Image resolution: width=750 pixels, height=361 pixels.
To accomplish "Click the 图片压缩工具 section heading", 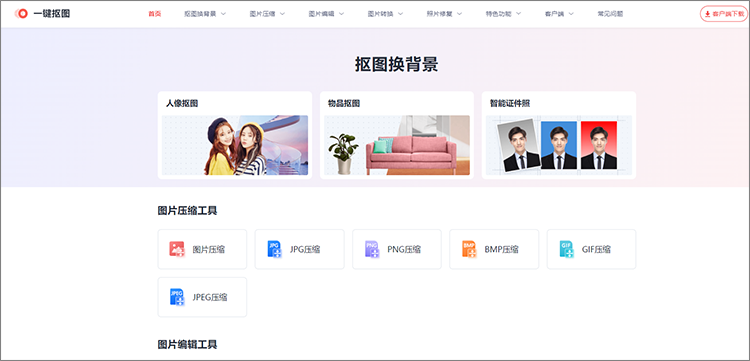I will [x=188, y=210].
